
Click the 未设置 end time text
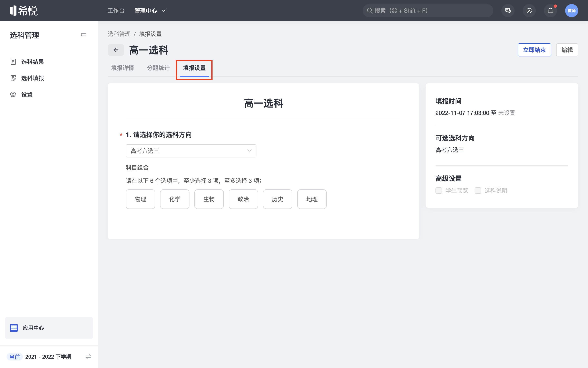coord(507,113)
